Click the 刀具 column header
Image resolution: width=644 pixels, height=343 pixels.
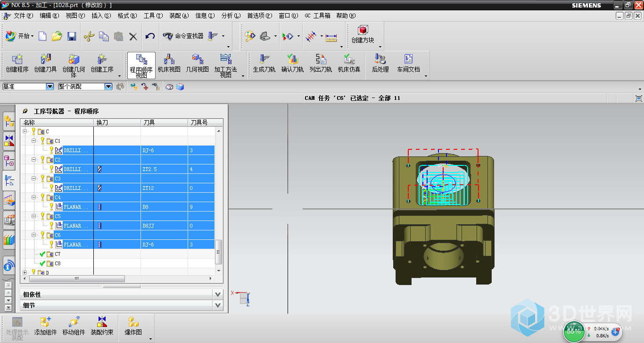coord(164,122)
